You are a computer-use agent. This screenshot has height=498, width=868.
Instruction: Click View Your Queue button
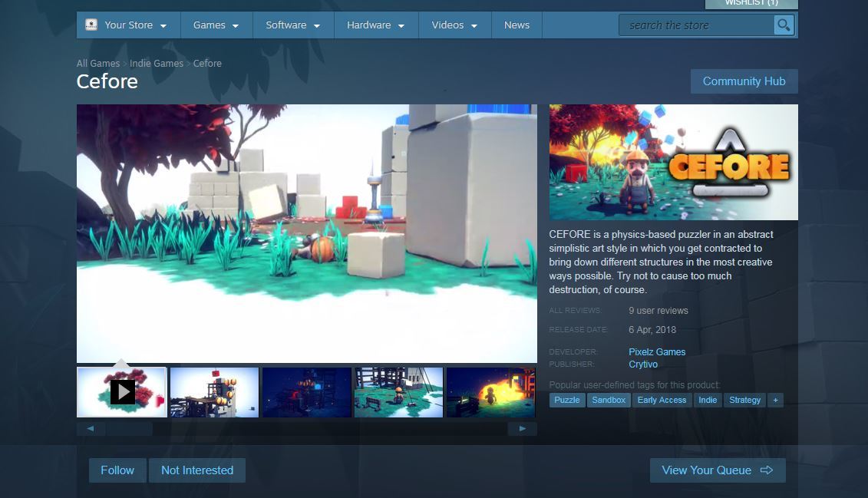[x=717, y=470]
